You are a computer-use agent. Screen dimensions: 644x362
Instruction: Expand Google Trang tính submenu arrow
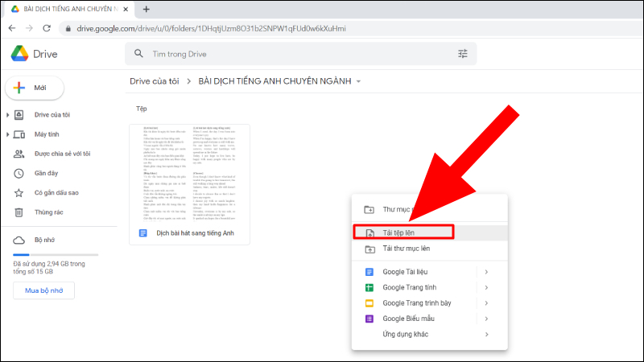(486, 287)
